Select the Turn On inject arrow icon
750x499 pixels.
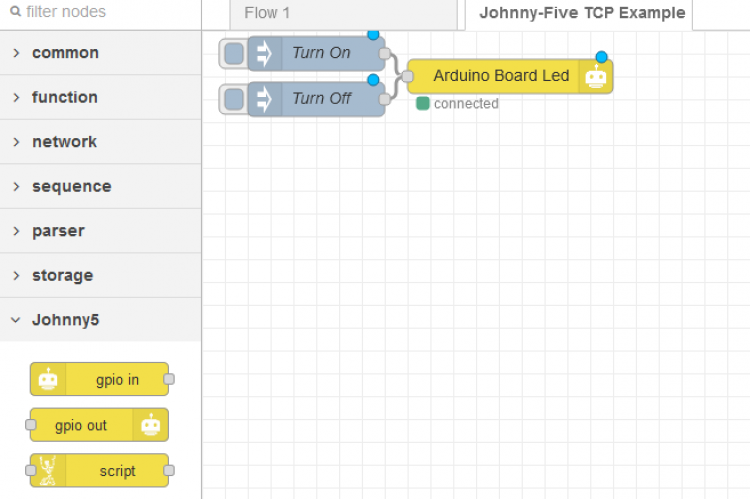(x=265, y=53)
